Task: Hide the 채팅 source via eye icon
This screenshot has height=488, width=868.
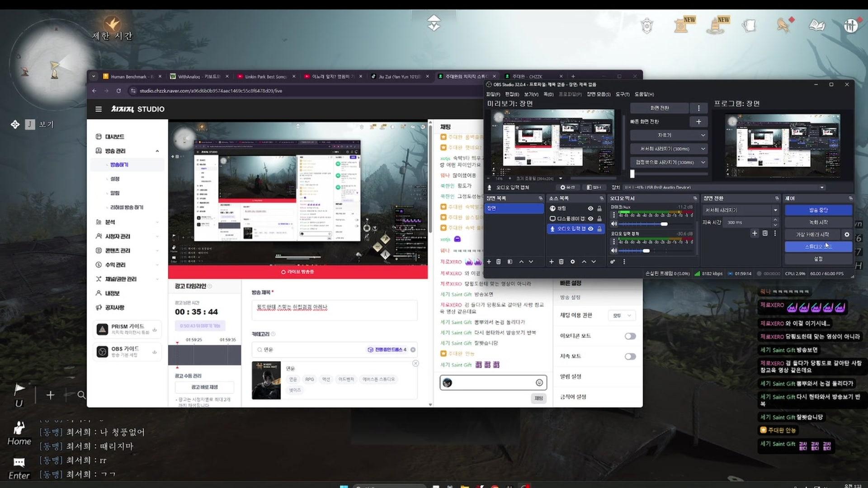Action: (x=590, y=208)
